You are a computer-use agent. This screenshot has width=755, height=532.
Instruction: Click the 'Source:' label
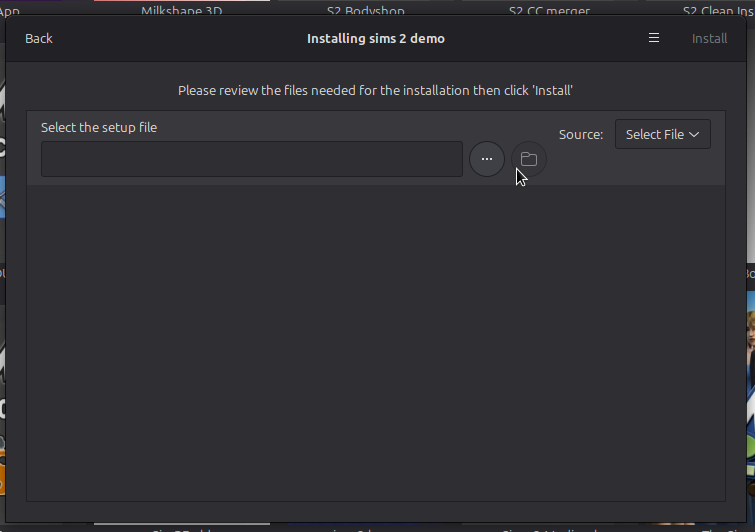580,134
